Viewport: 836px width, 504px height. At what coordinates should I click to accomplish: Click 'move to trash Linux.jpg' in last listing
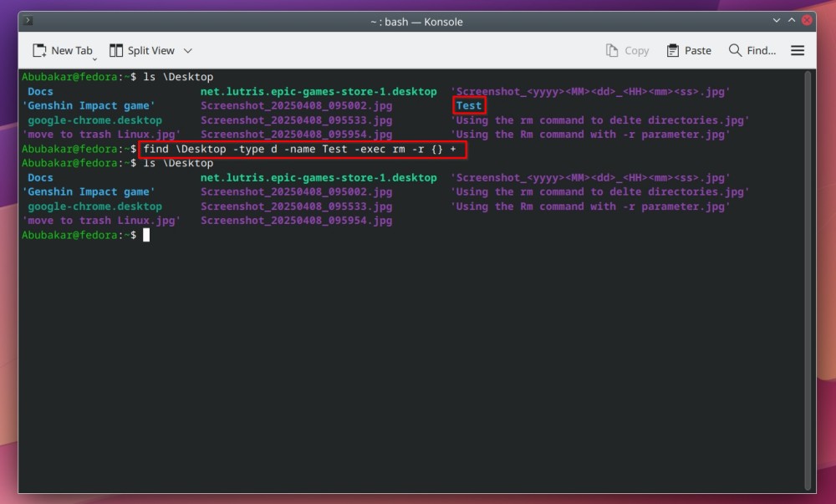[101, 221]
